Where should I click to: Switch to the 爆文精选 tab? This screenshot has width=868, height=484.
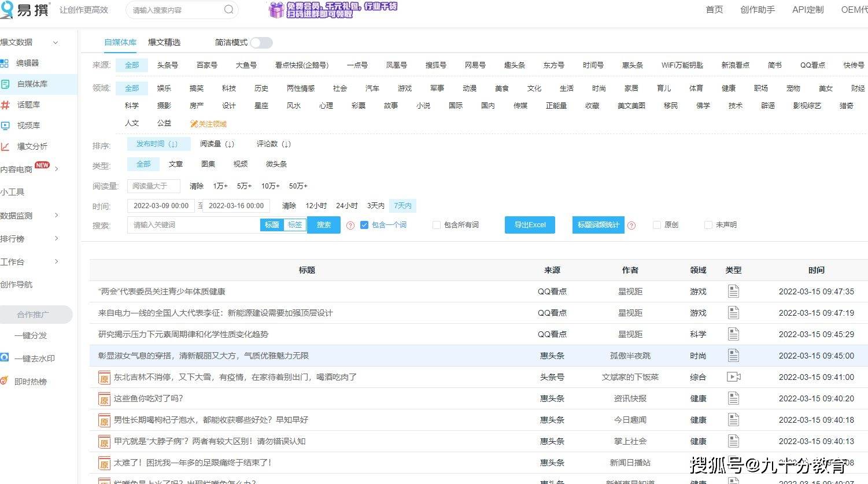pos(164,42)
